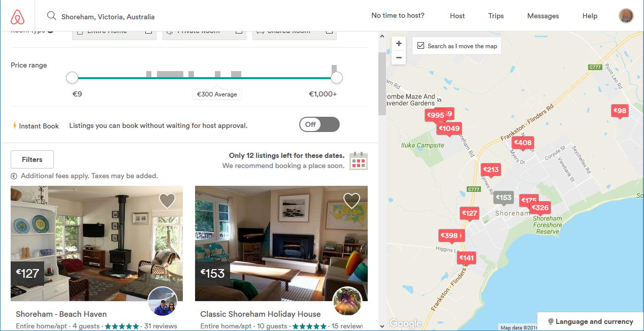Zoom in on the map
644x331 pixels.
[x=399, y=44]
